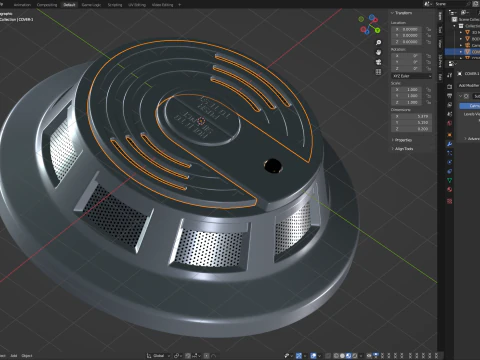The height and width of the screenshot is (360, 480).
Task: Open the Tool properties tab
Action: (x=449, y=75)
